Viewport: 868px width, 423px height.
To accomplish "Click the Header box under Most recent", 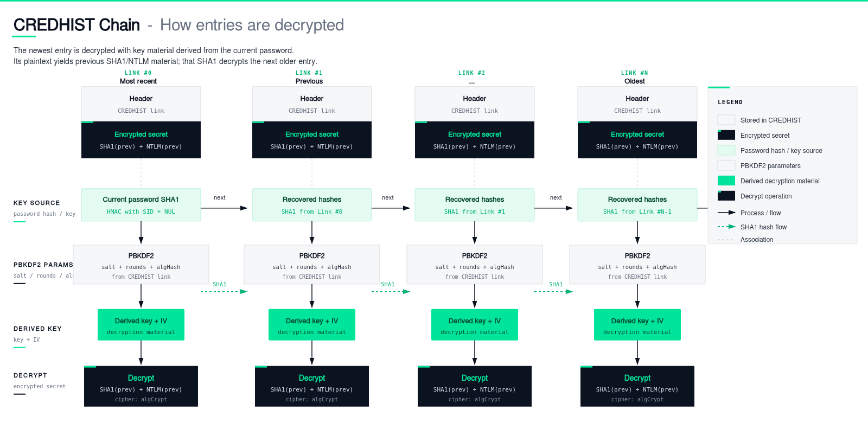I will pyautogui.click(x=141, y=104).
